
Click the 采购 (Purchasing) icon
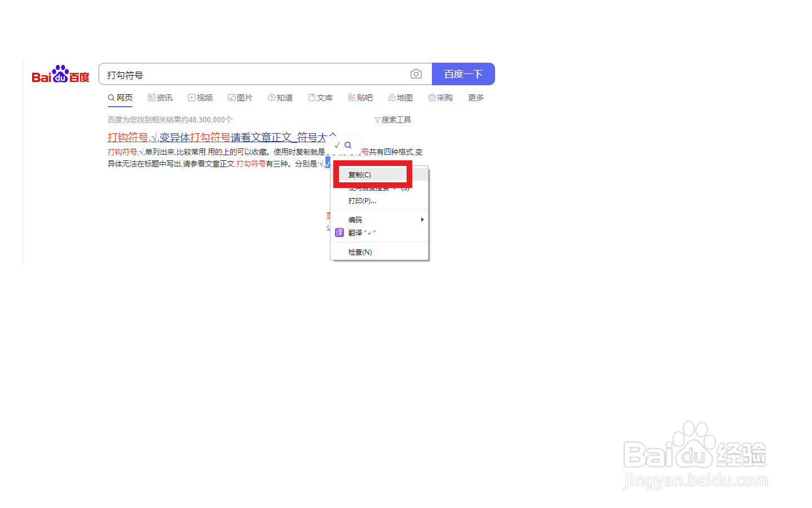(x=431, y=97)
